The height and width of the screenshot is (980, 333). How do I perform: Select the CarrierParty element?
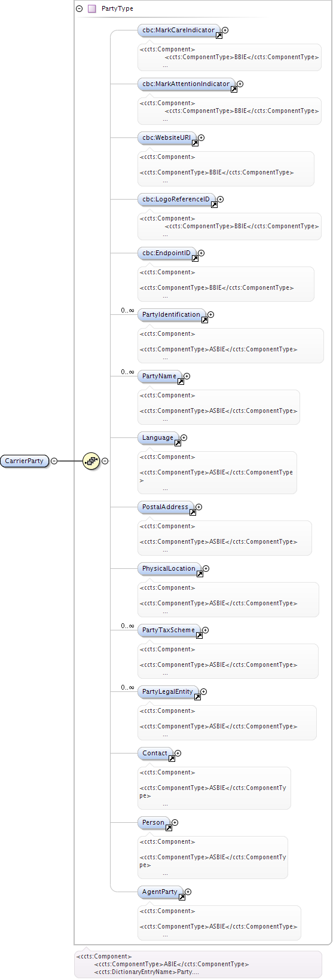pos(25,461)
